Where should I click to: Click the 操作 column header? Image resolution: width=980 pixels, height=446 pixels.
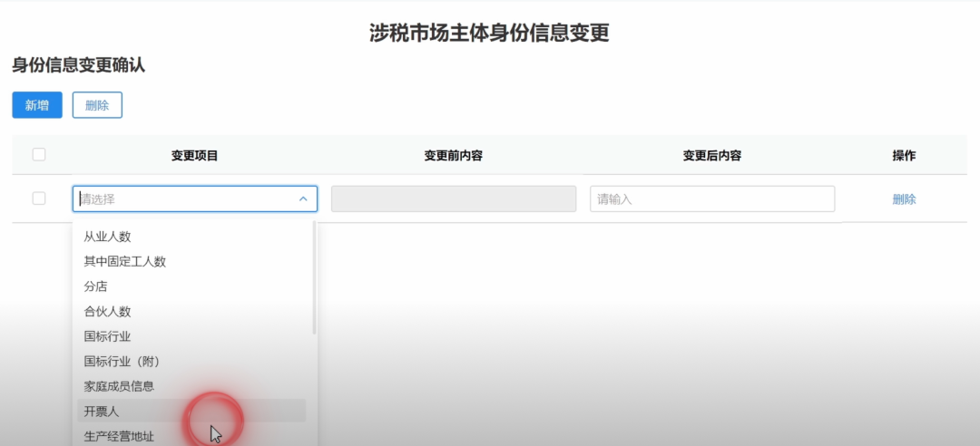coord(905,156)
